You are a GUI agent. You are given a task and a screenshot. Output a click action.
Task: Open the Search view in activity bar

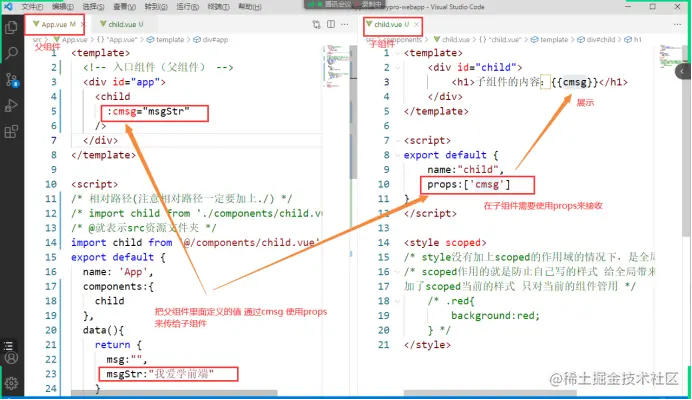click(x=11, y=53)
